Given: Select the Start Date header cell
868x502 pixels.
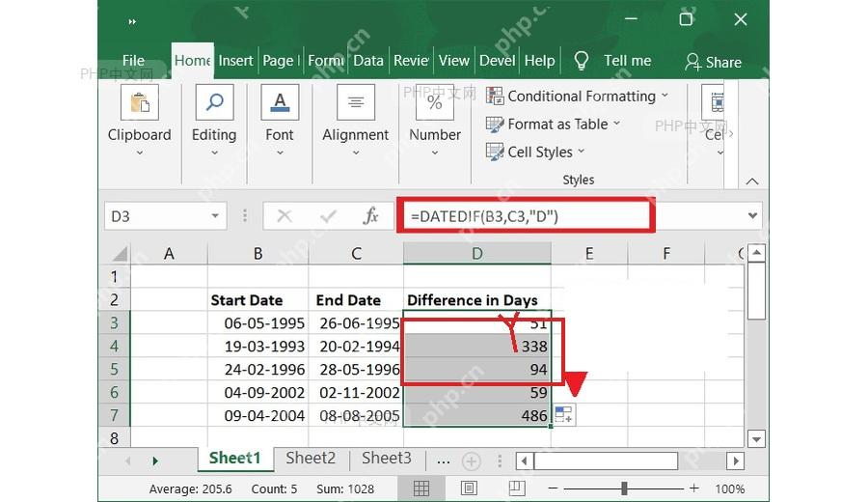Looking at the screenshot, I should (x=258, y=300).
